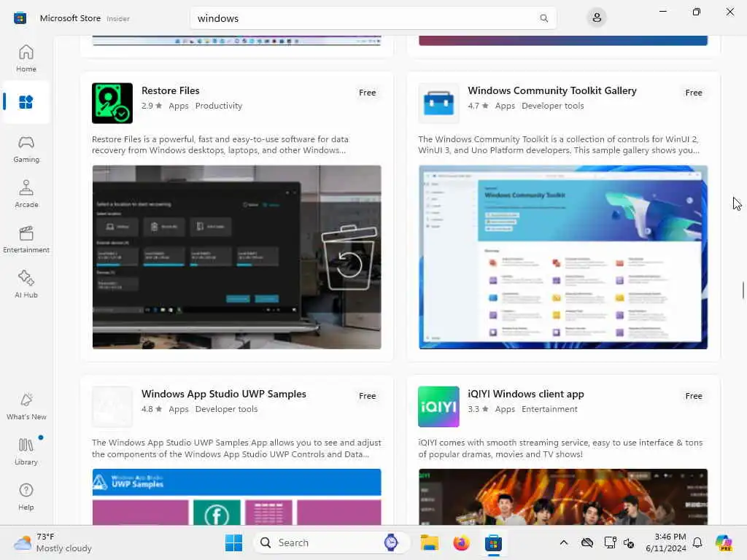Click Restore Files description text
This screenshot has width=747, height=560.
(x=220, y=145)
